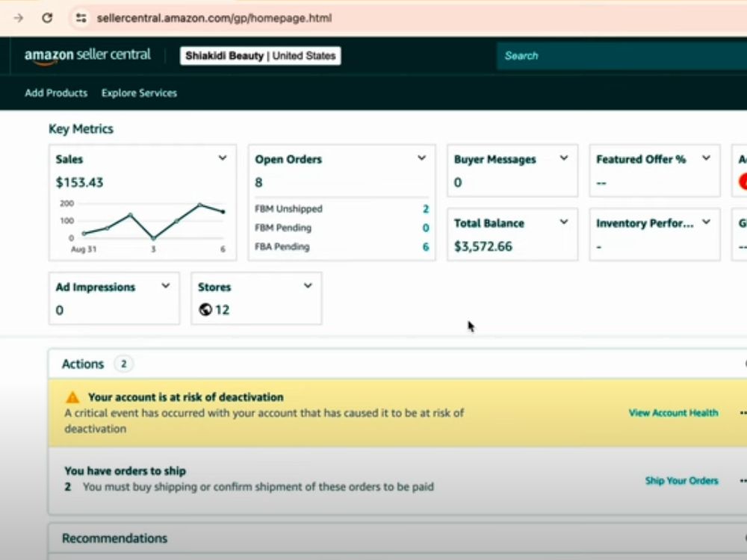Click the Total Balance $3,572.66 value
The width and height of the screenshot is (747, 560).
pyautogui.click(x=483, y=246)
